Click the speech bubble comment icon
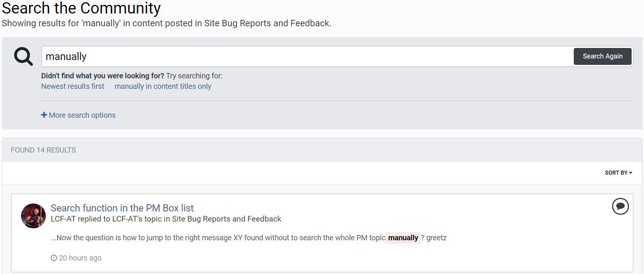Viewport: 644px width, 274px height. (620, 206)
